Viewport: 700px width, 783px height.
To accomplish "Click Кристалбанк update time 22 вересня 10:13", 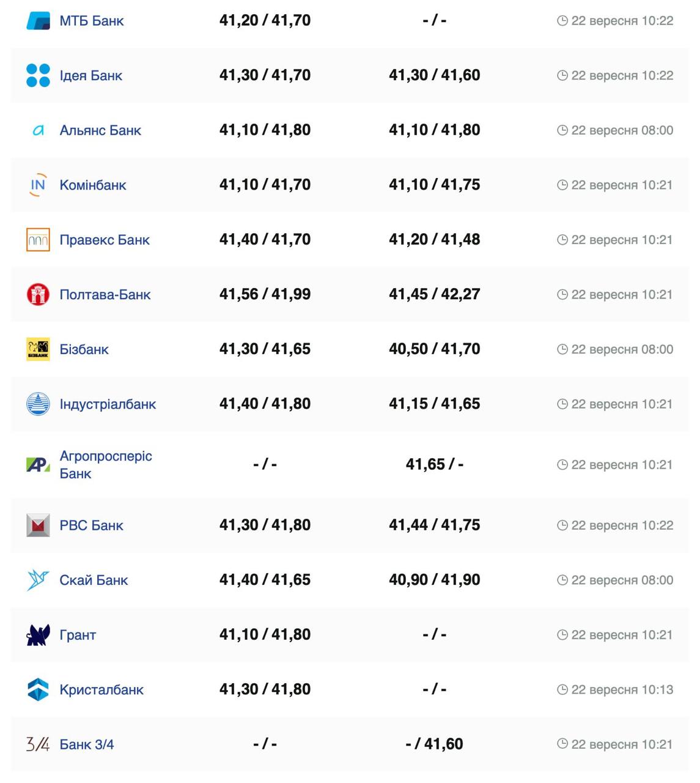I will click(622, 689).
